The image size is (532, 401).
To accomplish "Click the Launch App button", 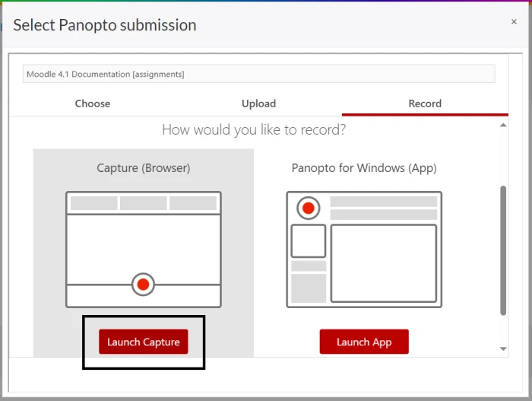I will [364, 342].
